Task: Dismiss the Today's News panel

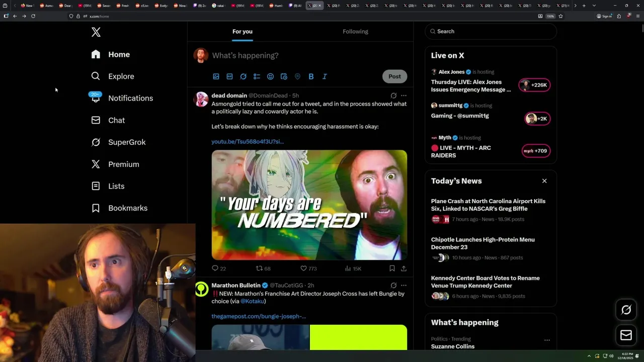Action: tap(544, 181)
